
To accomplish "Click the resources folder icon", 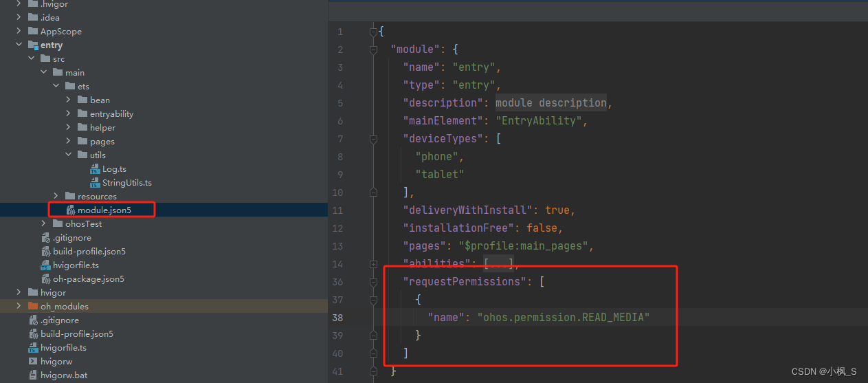I will (70, 196).
